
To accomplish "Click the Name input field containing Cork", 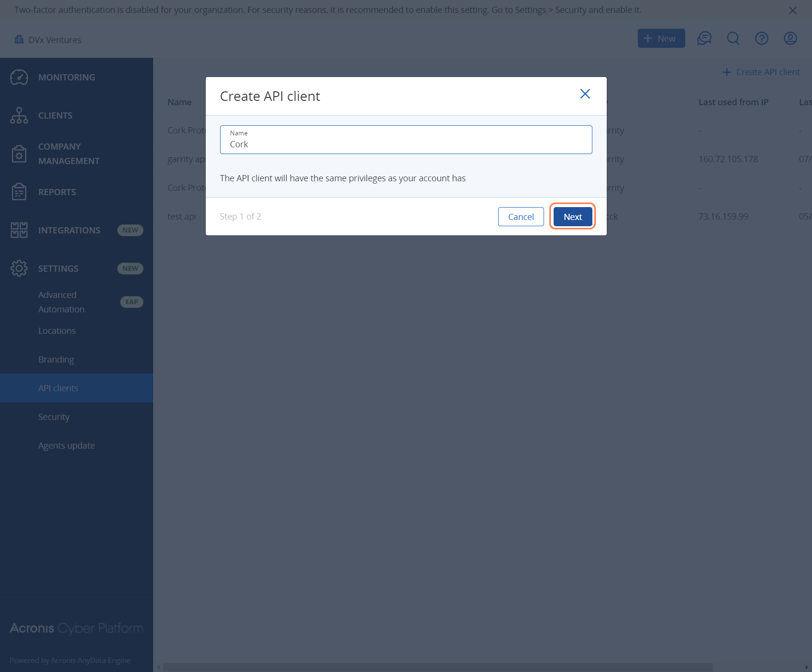I will (406, 140).
